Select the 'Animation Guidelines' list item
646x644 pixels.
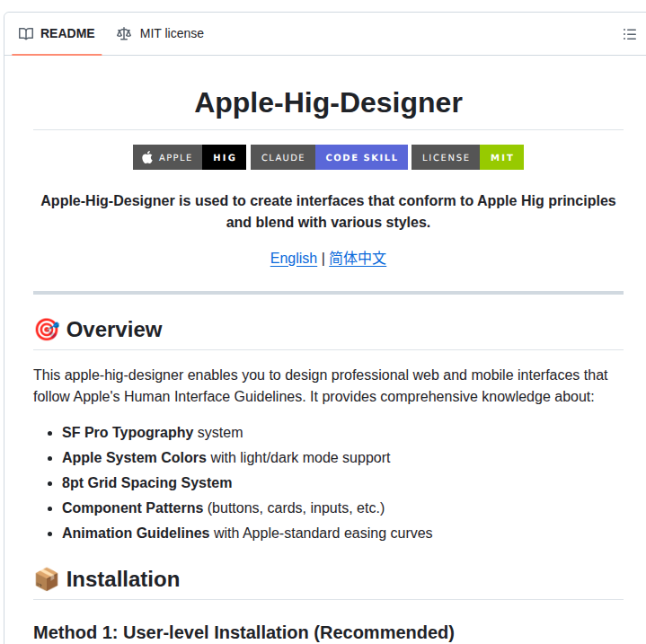click(x=247, y=533)
